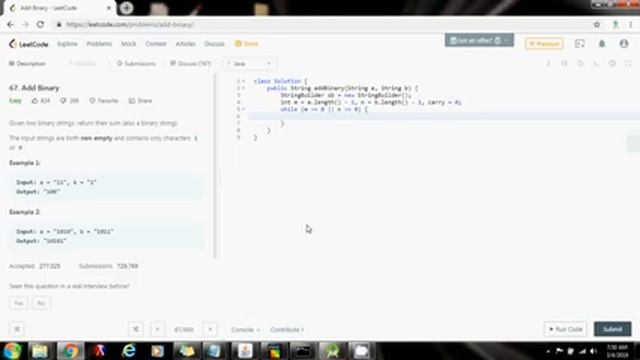The height and width of the screenshot is (360, 640).
Task: Place cursor on empty editor line 6
Action: click(443, 116)
